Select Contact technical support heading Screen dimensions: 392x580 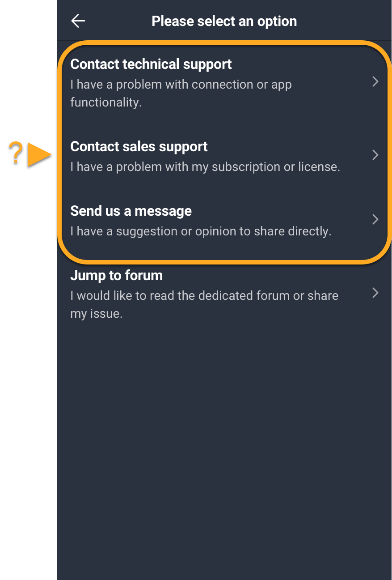pos(151,64)
